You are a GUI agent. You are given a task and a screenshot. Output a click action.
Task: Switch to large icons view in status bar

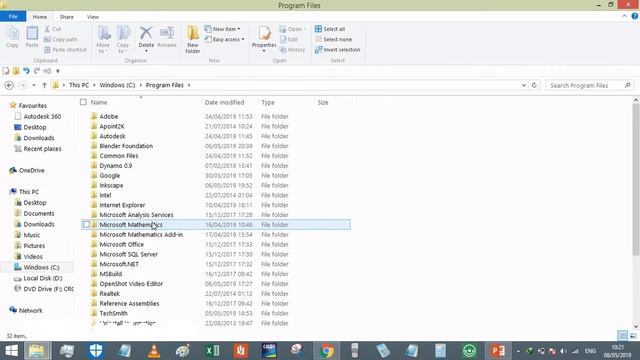[633, 336]
